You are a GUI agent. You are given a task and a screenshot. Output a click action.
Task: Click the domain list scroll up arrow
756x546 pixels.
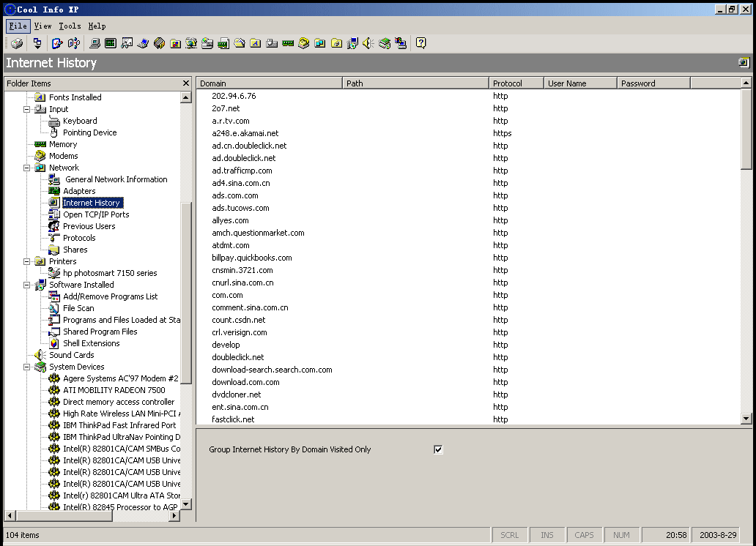[x=746, y=83]
